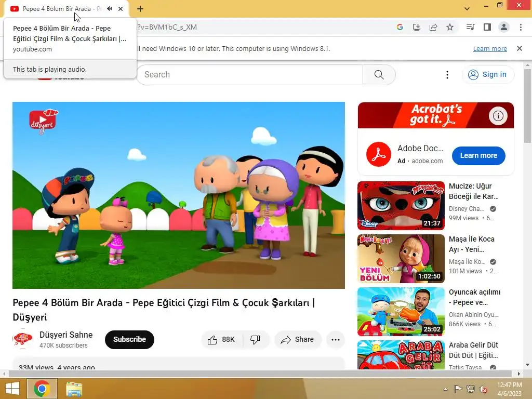The width and height of the screenshot is (532, 399).
Task: Focus the YouTube Search field
Action: tap(250, 75)
